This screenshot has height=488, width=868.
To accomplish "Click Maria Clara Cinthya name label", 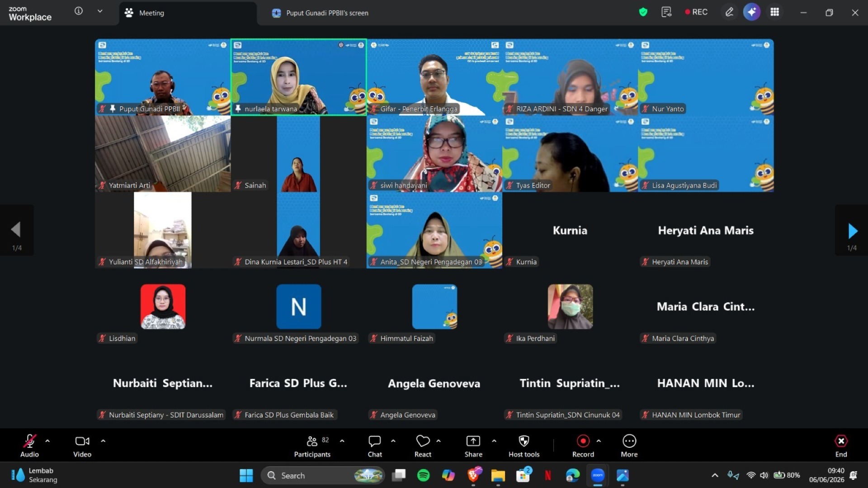I will tap(678, 338).
